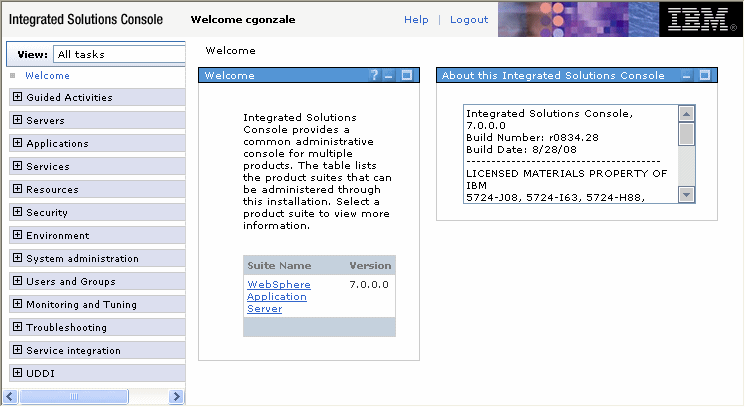The height and width of the screenshot is (407, 745).
Task: Expand System administration plus icon
Action: (18, 258)
